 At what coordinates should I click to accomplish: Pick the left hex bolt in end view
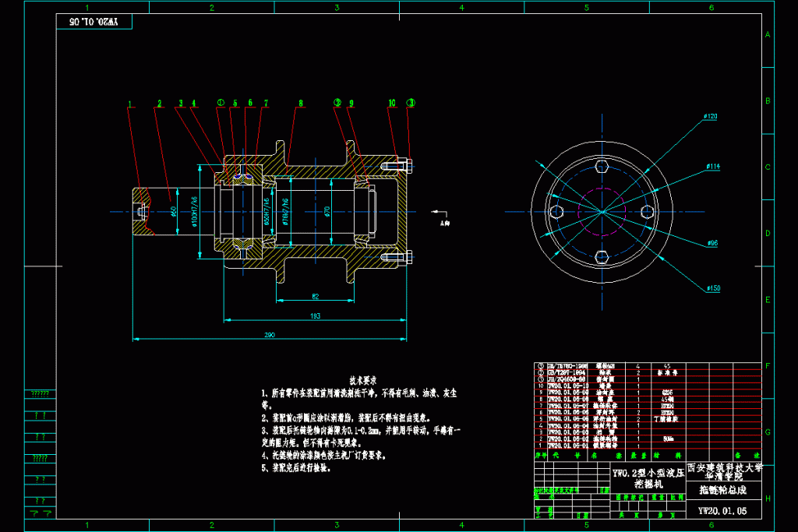pos(556,212)
